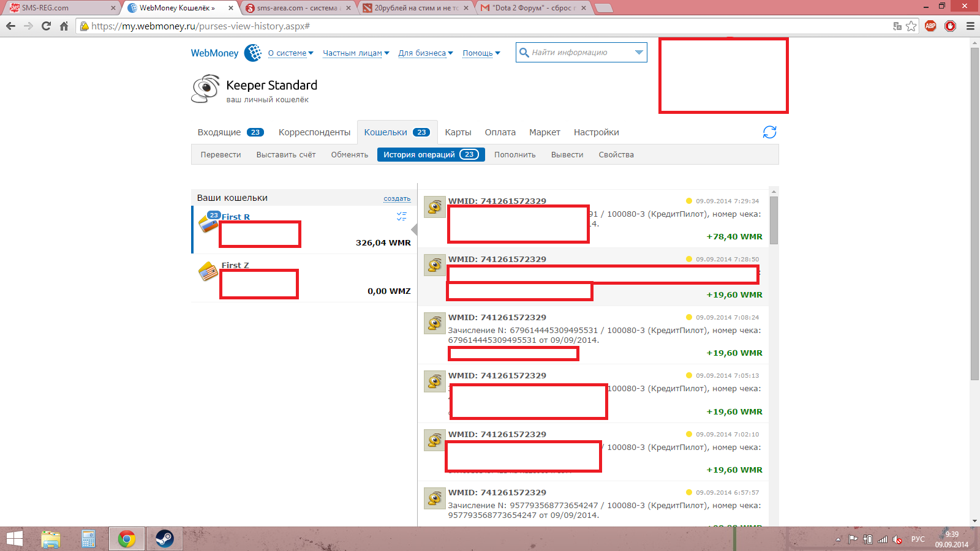This screenshot has width=980, height=551.
Task: Click the checklist icon beside First R wallet
Action: coord(402,216)
